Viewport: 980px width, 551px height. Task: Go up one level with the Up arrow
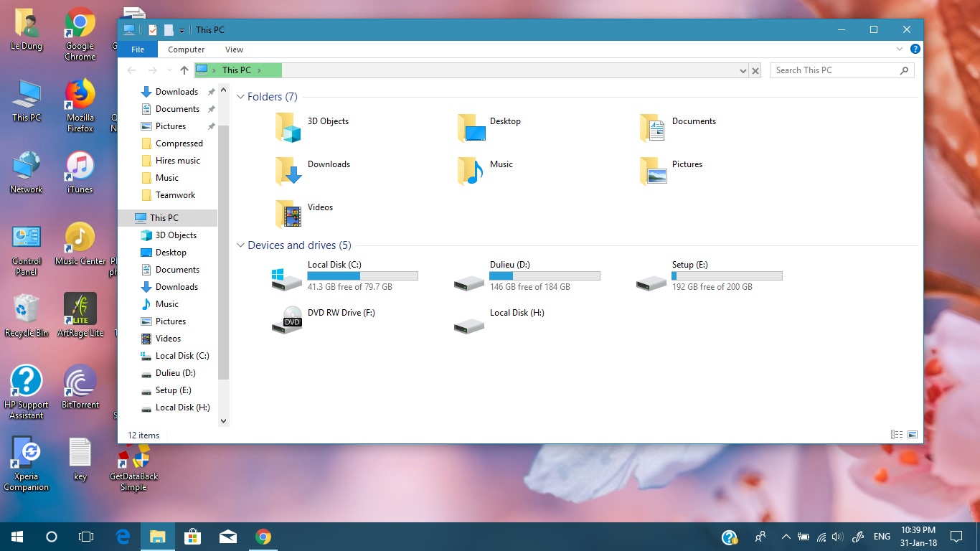[184, 70]
